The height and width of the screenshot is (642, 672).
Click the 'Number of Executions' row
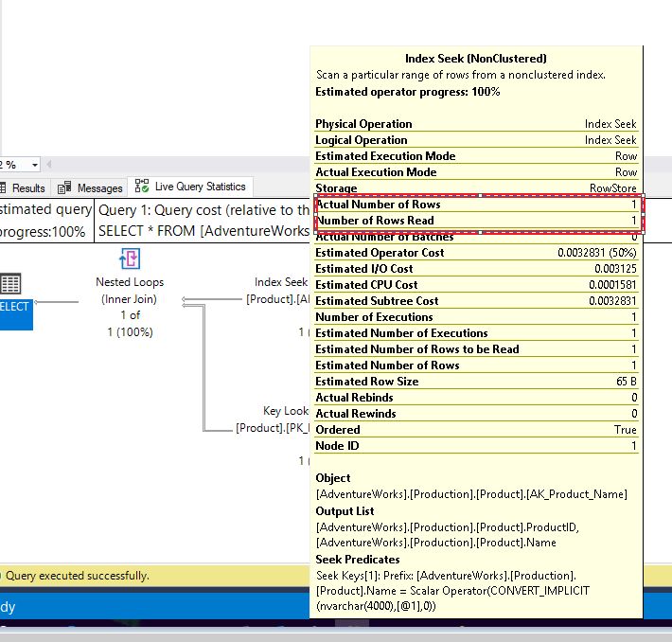pyautogui.click(x=476, y=317)
